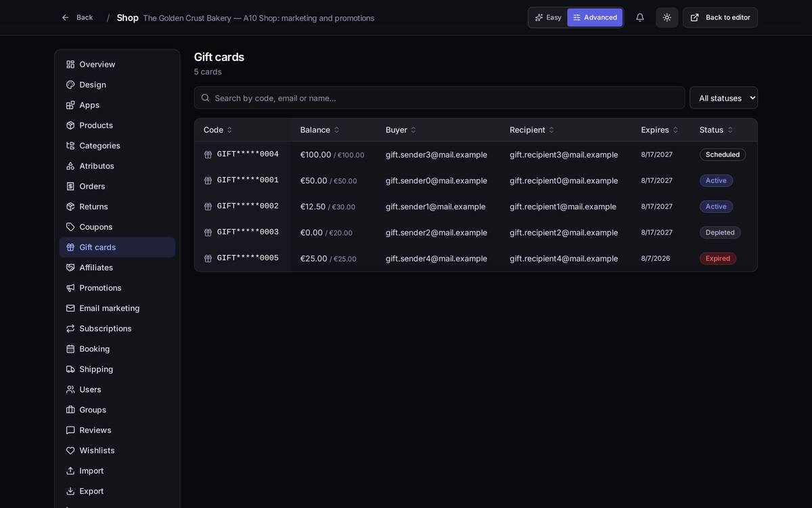Image resolution: width=812 pixels, height=508 pixels.
Task: Click the Shop breadcrumb link
Action: (x=127, y=18)
